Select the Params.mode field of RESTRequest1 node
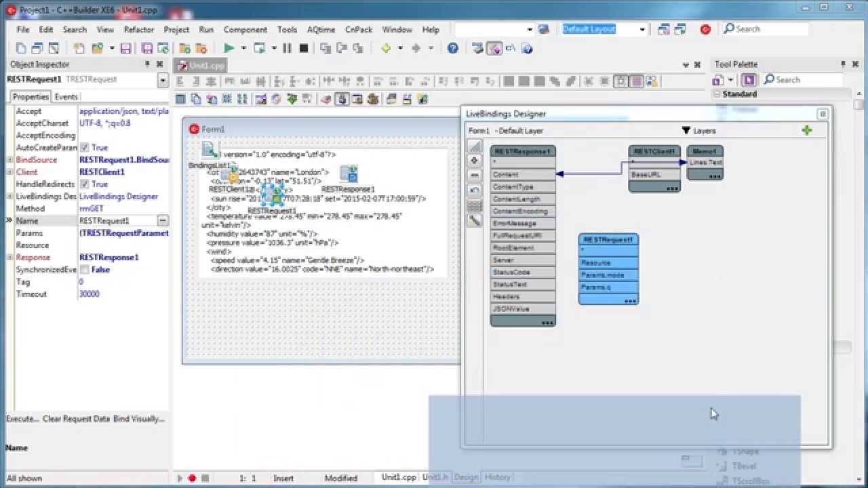This screenshot has height=488, width=868. 608,275
